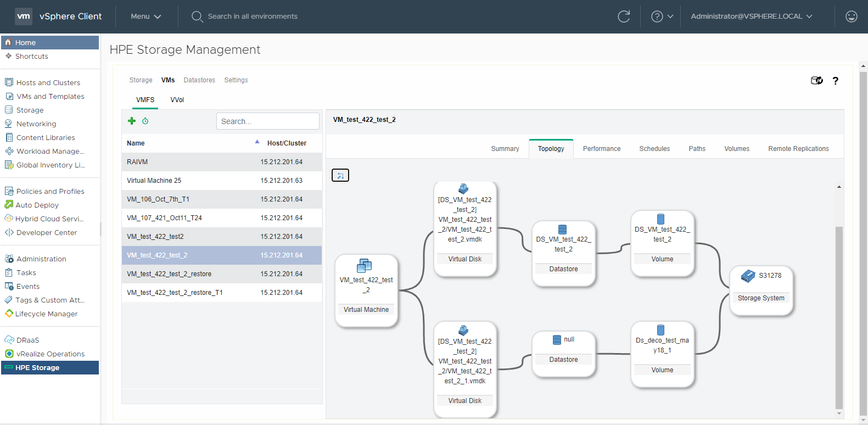868x425 pixels.
Task: Click the green schedule clock icon
Action: coord(145,121)
